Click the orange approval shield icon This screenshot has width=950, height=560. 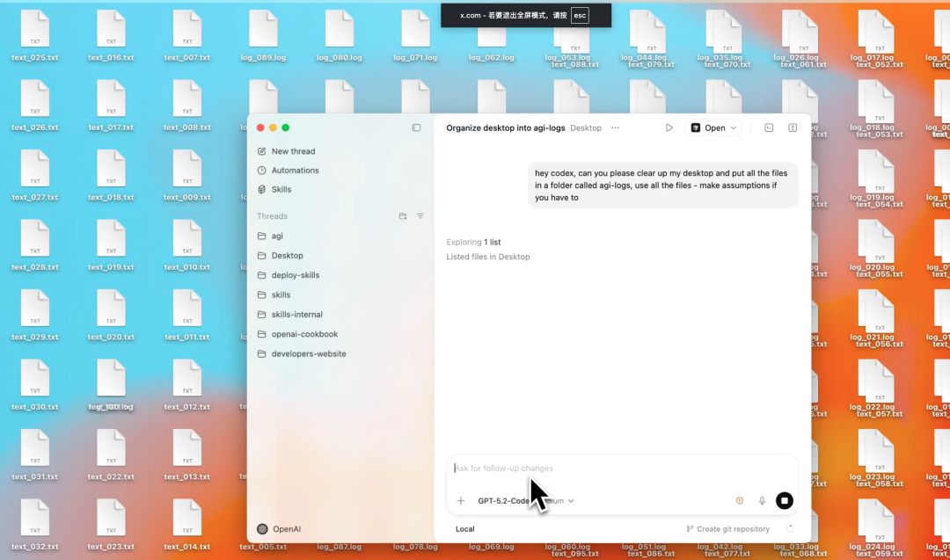pos(739,501)
